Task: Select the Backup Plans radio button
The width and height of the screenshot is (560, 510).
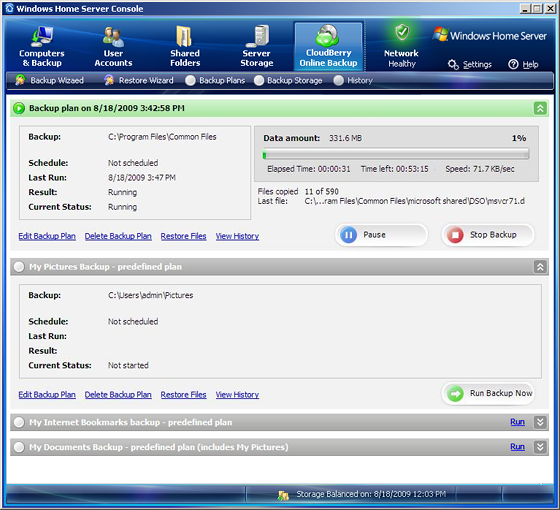Action: [190, 80]
